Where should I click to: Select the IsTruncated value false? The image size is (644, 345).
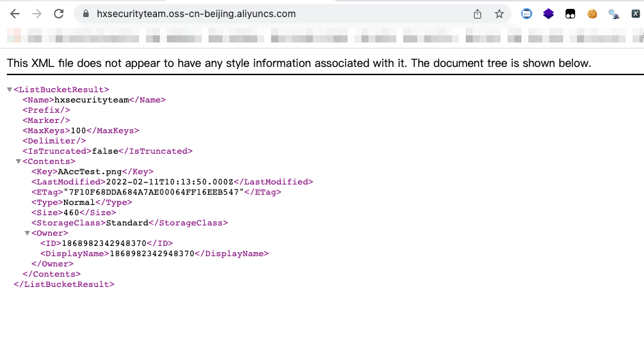(x=106, y=152)
